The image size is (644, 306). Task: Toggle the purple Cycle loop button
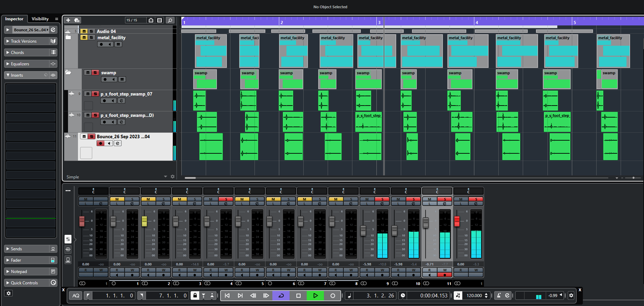pyautogui.click(x=281, y=296)
